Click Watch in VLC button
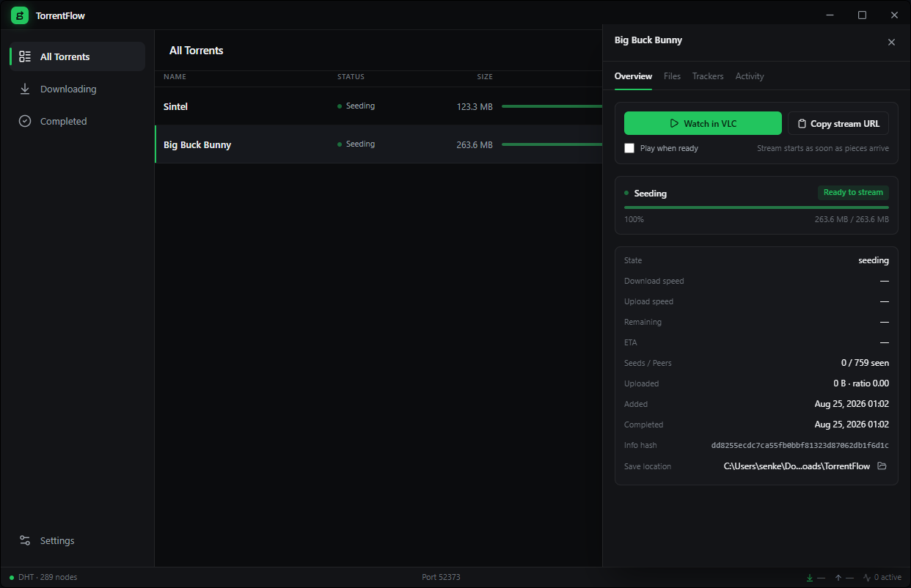911x588 pixels. (x=703, y=123)
